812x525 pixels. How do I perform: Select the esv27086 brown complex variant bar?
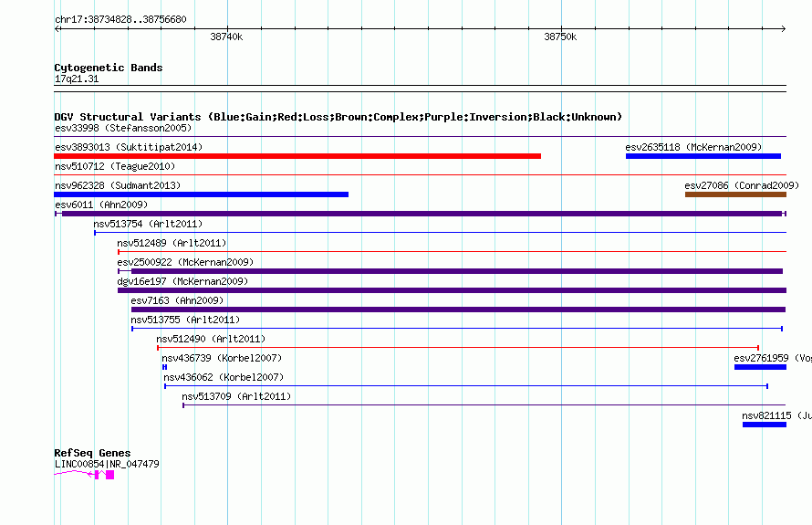point(735,194)
